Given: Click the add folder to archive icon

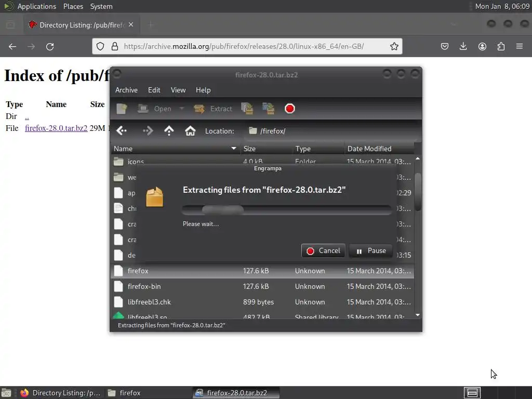Looking at the screenshot, I should pos(269,109).
